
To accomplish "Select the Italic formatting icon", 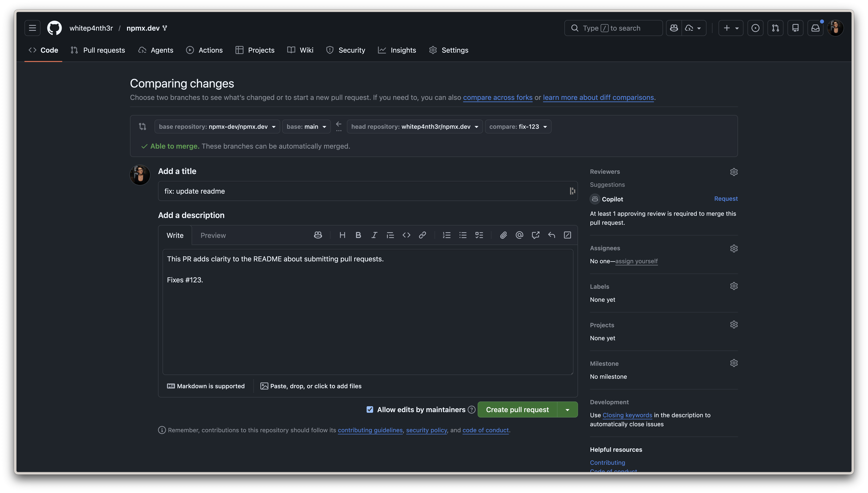I will [x=374, y=235].
